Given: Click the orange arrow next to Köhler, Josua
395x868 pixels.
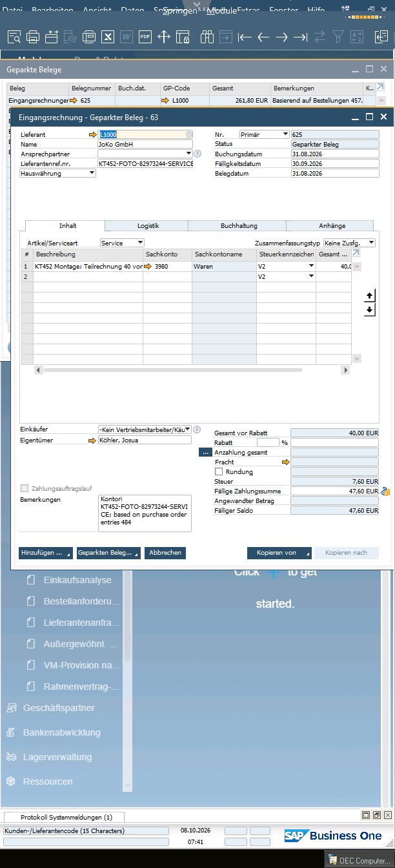Looking at the screenshot, I should pyautogui.click(x=92, y=440).
